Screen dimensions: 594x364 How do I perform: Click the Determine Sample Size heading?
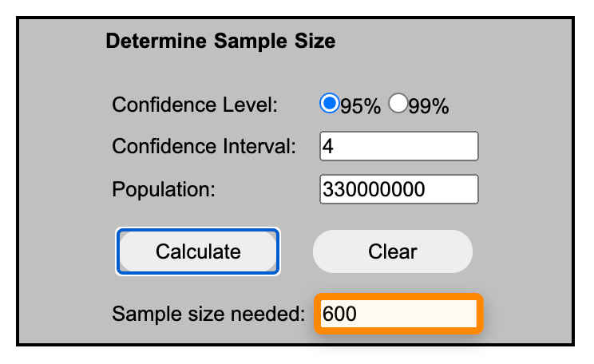click(x=220, y=42)
